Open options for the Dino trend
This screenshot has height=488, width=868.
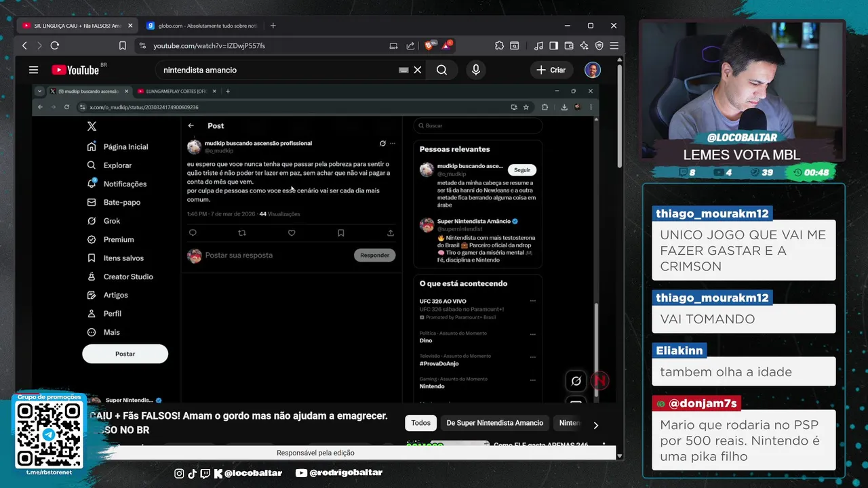532,334
